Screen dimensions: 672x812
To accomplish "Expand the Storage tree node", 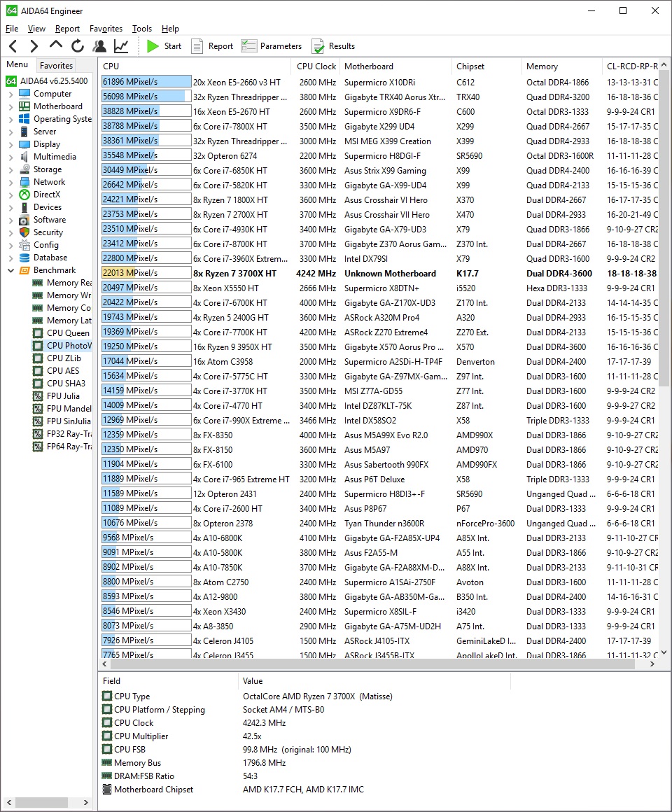I will click(x=10, y=169).
